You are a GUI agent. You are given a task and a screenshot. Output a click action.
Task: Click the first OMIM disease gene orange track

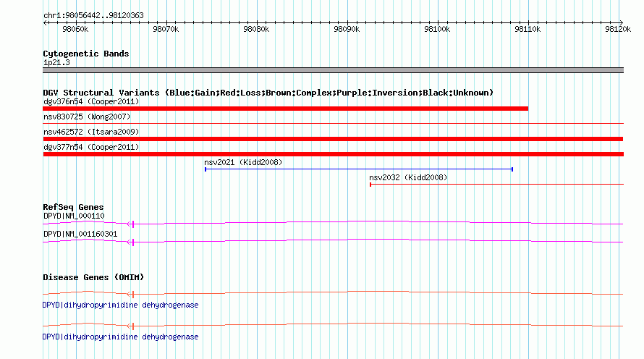coord(333,293)
